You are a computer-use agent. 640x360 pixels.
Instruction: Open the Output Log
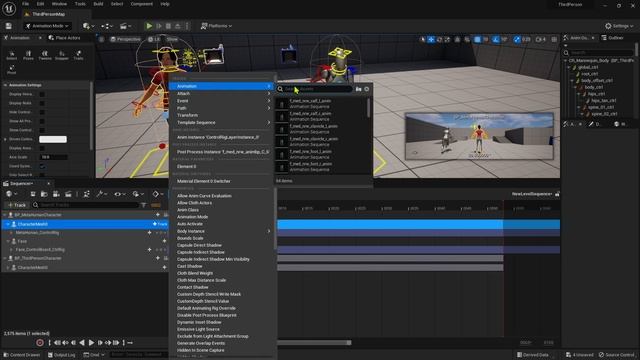[x=62, y=355]
